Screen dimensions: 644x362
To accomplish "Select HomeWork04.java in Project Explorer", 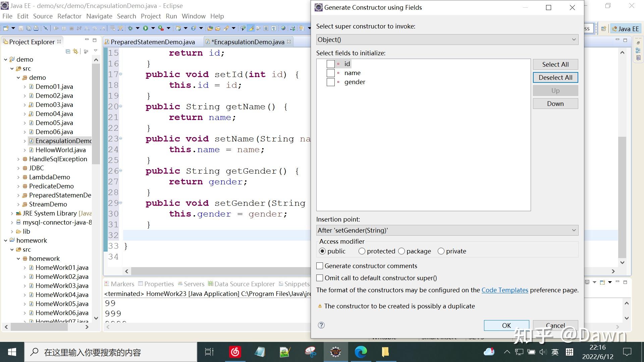I will 62,295.
